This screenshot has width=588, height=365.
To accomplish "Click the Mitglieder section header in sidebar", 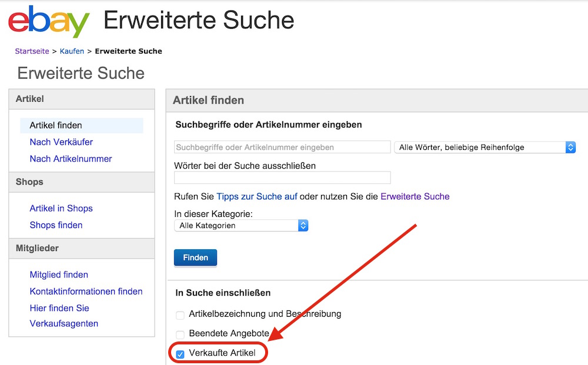I will tap(82, 249).
